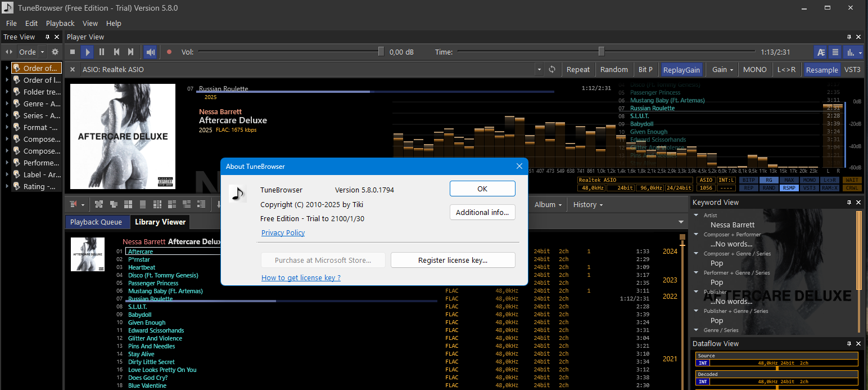Adjust the volume slider handle
The image size is (868, 390).
tap(381, 52)
